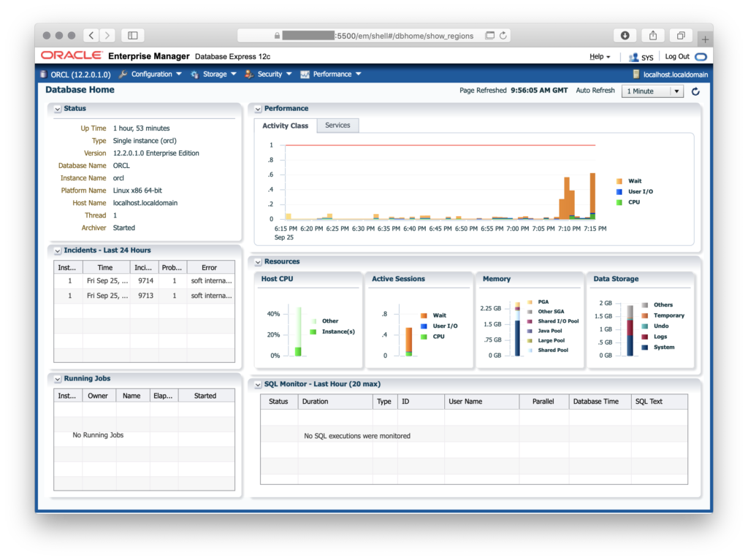The image size is (748, 560).
Task: Collapse the Resources section
Action: coord(258,262)
